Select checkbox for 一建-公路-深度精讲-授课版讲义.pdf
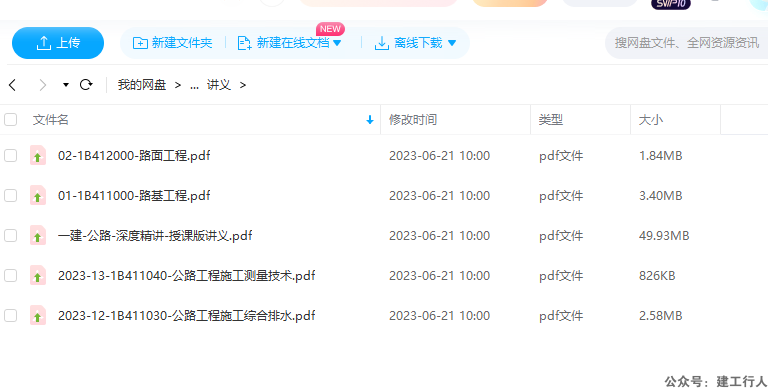Screen dimensions: 768x388 10,236
